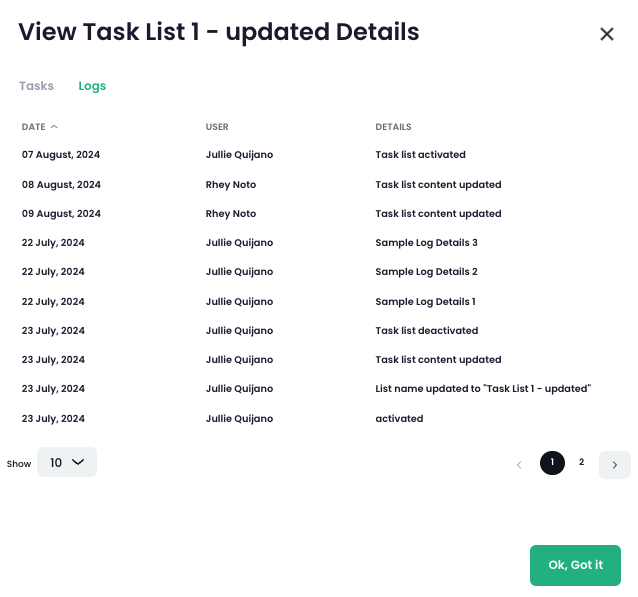This screenshot has width=638, height=597.
Task: Go to the next page arrow
Action: pos(614,464)
